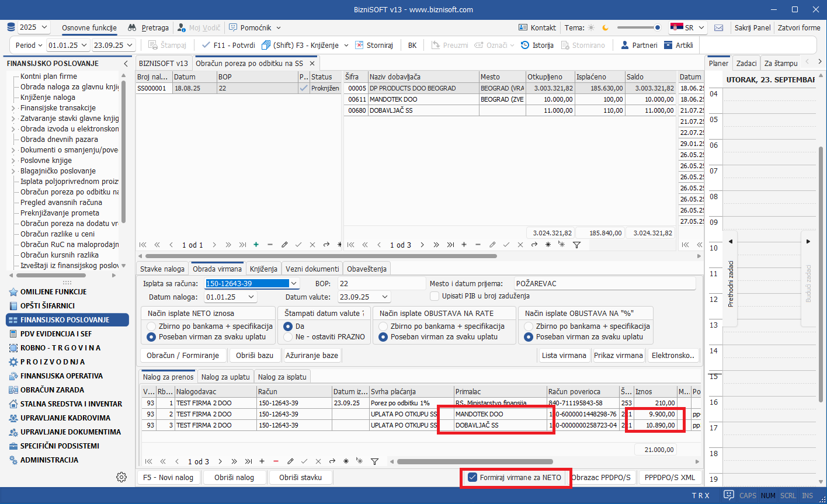
Task: Click the mail envelope icon
Action: tap(718, 27)
